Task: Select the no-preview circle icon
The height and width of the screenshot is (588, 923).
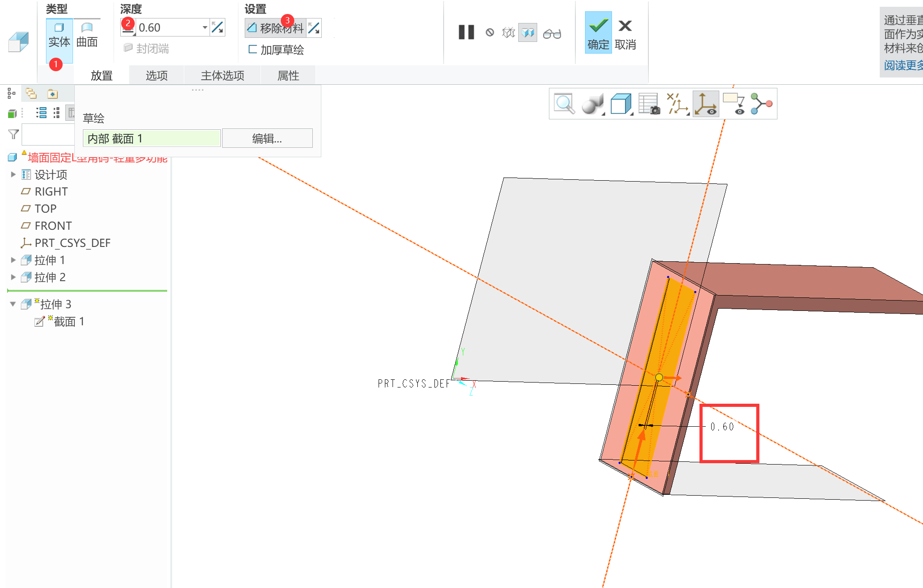Action: (x=490, y=32)
